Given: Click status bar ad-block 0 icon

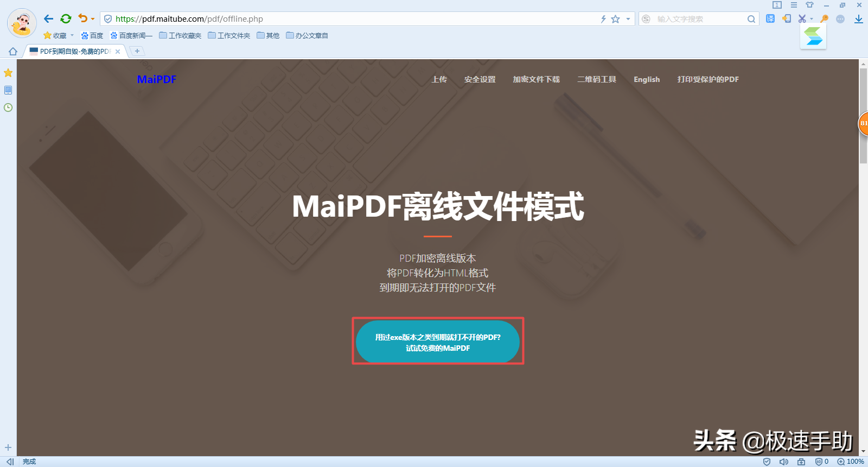Looking at the screenshot, I should (822, 462).
